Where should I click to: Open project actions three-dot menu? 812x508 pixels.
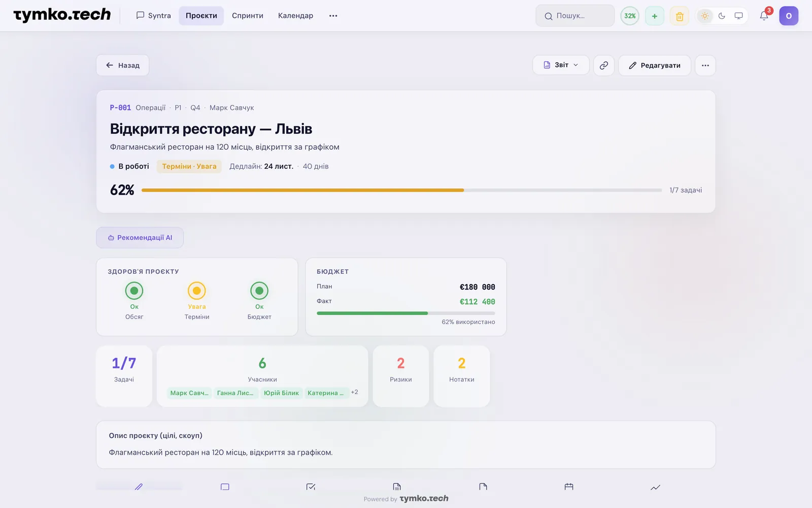click(705, 65)
